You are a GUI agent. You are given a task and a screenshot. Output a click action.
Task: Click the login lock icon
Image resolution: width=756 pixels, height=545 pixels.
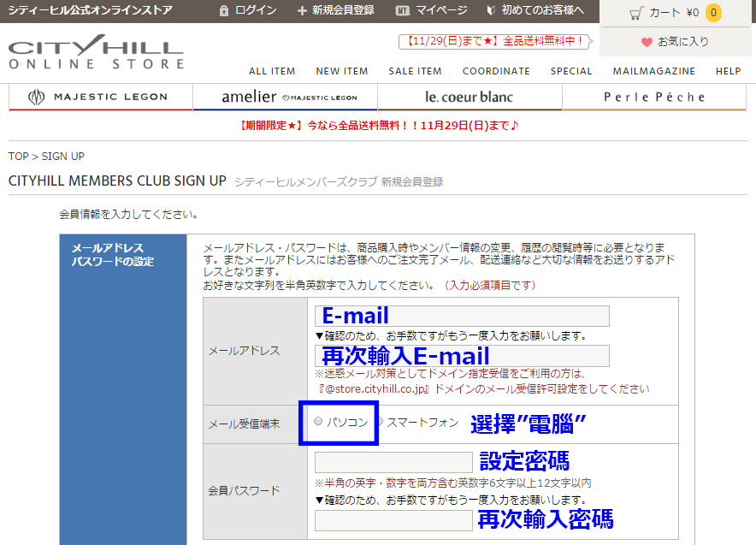[224, 10]
